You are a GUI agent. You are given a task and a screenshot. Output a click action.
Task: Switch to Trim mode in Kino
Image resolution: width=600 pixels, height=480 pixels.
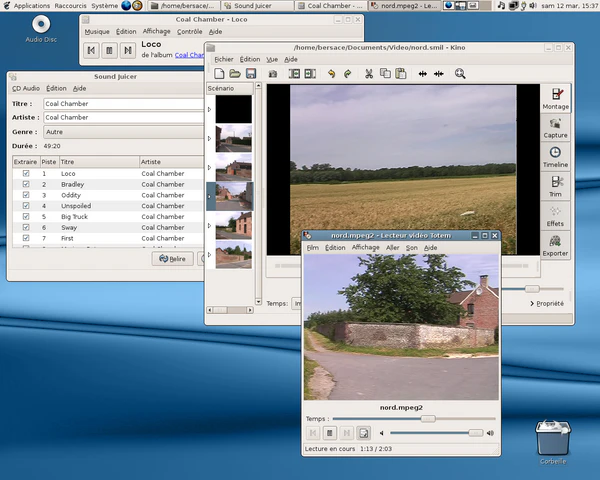point(555,187)
